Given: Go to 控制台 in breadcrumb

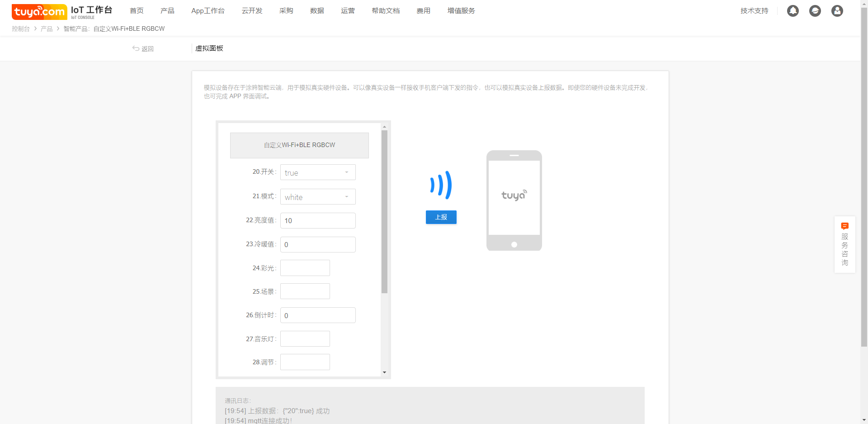Looking at the screenshot, I should click(21, 29).
